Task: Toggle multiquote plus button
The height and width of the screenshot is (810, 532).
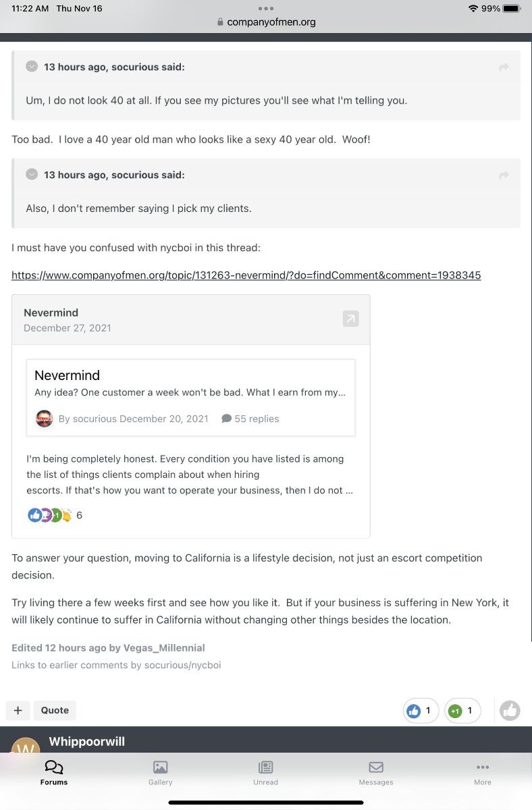Action: (x=18, y=710)
